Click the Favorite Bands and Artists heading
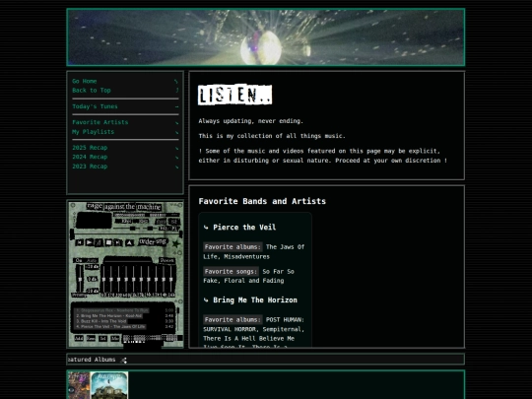The width and height of the screenshot is (532, 399). (x=262, y=201)
